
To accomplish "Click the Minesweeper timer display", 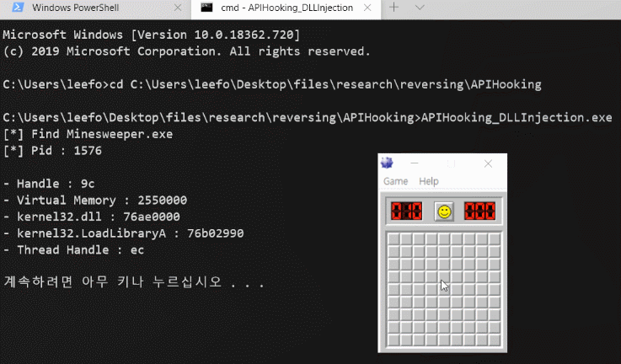I will tap(479, 211).
